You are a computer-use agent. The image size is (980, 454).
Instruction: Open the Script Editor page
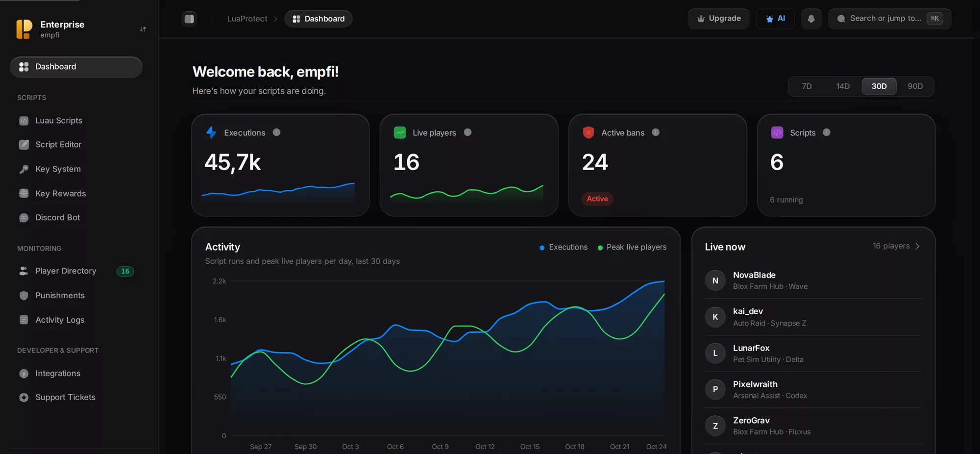click(x=76, y=145)
